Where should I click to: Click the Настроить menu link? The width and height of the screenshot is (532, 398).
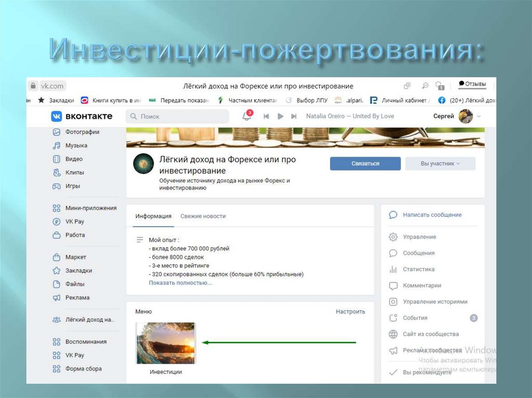coord(350,311)
